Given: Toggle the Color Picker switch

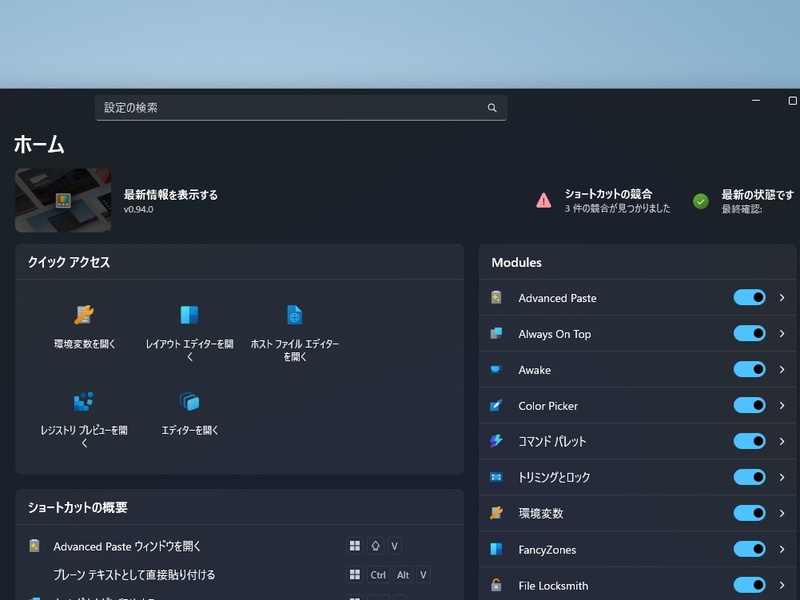Looking at the screenshot, I should [749, 405].
